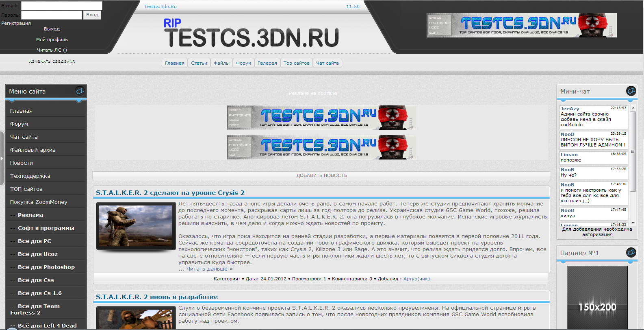Click the round icon in Мини-чат header

[631, 91]
